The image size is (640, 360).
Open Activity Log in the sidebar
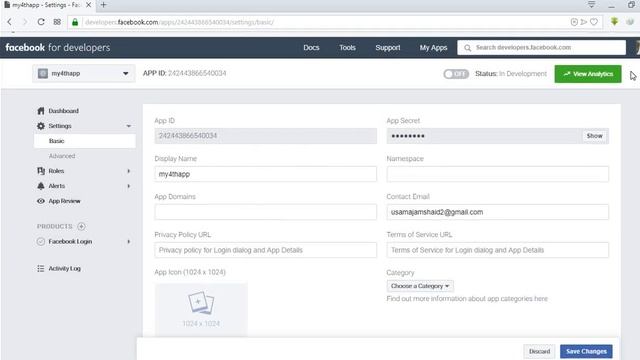pyautogui.click(x=64, y=268)
